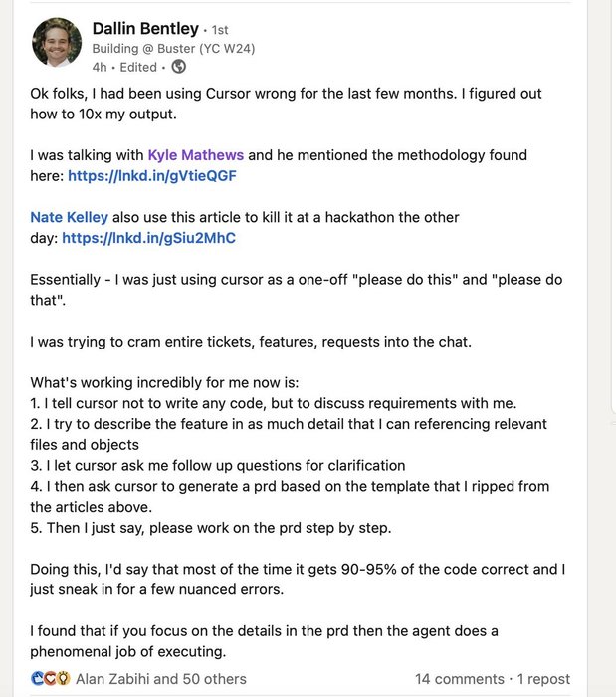This screenshot has width=616, height=697.
Task: Open the lnkd.in/gVtieQGF link
Action: [151, 176]
